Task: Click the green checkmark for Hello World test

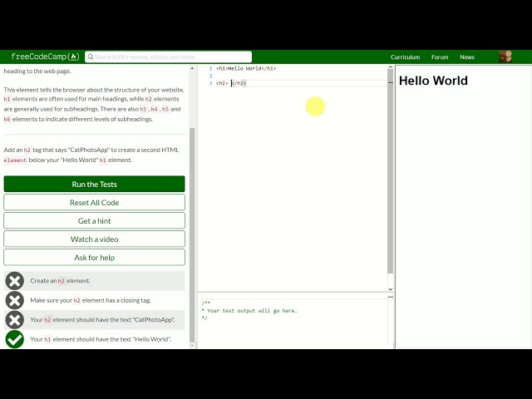Action: click(14, 339)
